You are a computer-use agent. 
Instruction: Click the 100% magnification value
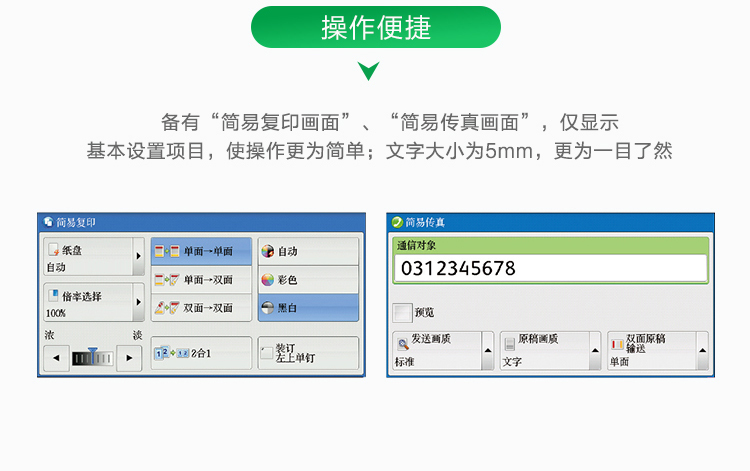56,313
